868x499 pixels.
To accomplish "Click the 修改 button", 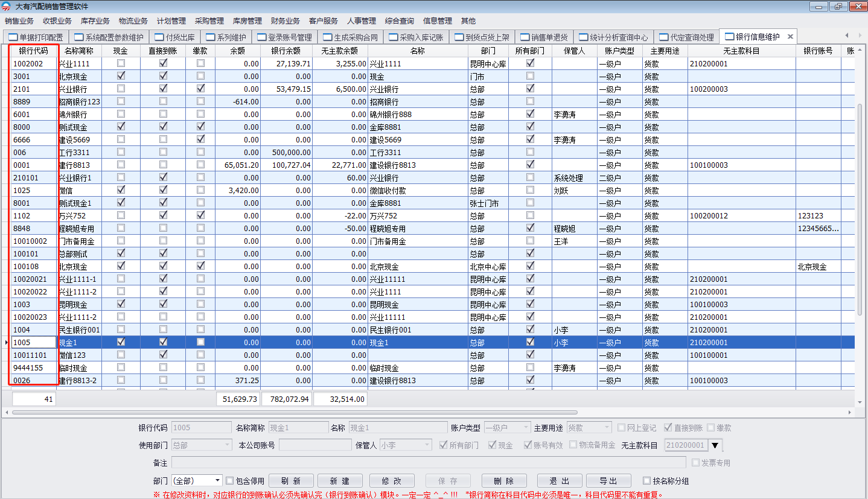I will [392, 481].
